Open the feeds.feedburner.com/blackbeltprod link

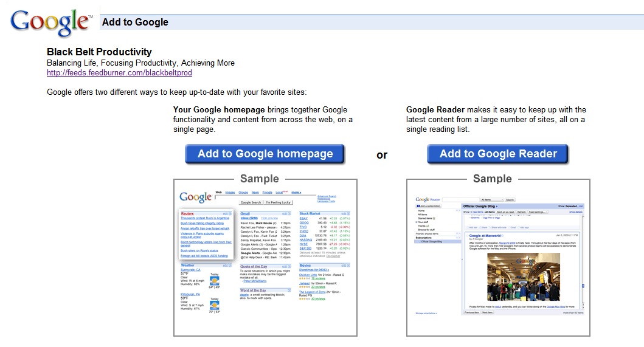coord(119,73)
